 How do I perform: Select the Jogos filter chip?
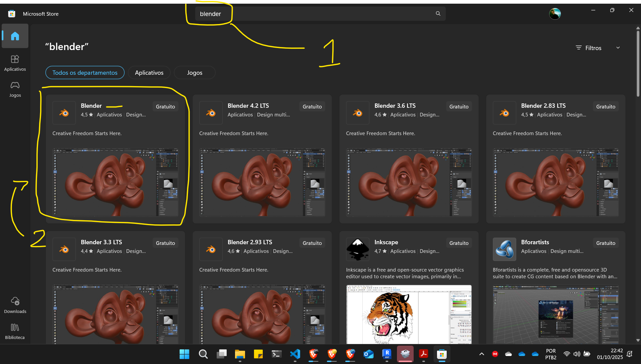[x=194, y=73]
